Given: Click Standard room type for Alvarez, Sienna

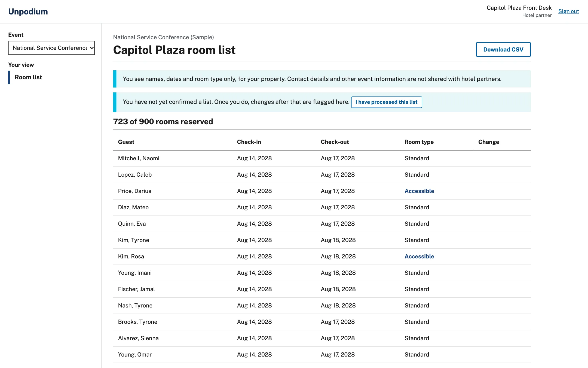Looking at the screenshot, I should click(417, 338).
